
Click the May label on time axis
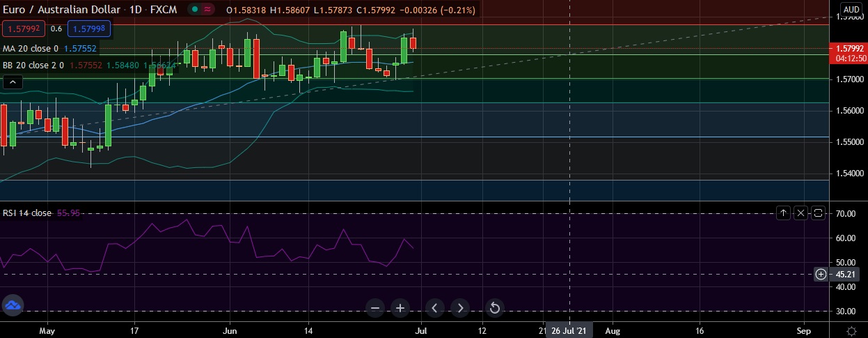tap(47, 330)
